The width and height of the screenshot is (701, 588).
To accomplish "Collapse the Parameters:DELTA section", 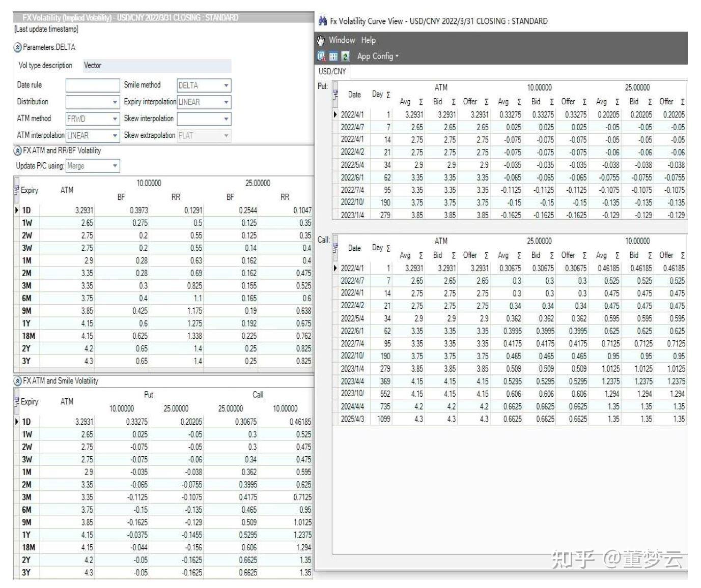I will tap(18, 47).
